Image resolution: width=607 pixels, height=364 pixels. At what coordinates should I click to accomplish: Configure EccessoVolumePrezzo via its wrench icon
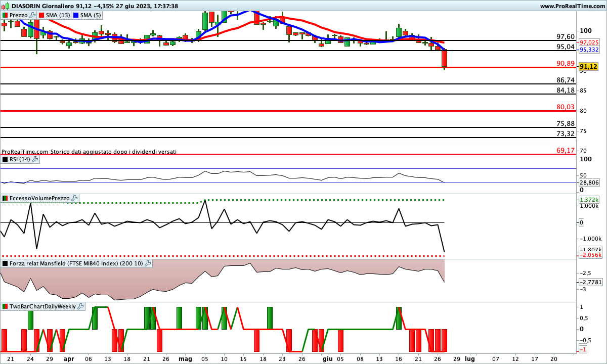click(75, 199)
